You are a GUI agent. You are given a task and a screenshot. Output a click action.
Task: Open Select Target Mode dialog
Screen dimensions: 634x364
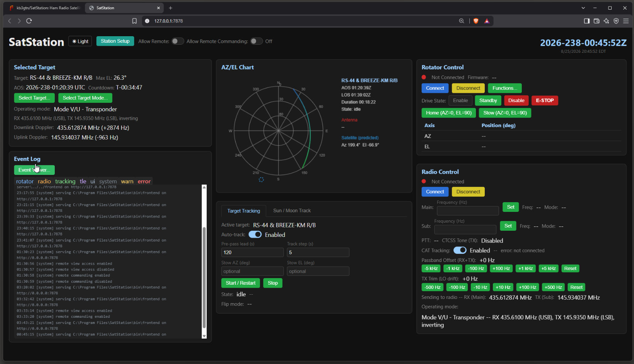pos(85,98)
